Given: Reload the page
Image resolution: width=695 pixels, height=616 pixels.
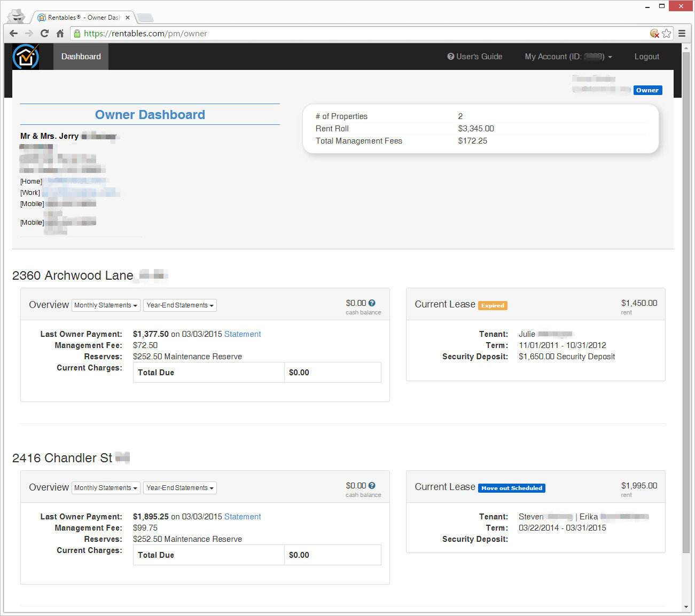Looking at the screenshot, I should (x=45, y=34).
